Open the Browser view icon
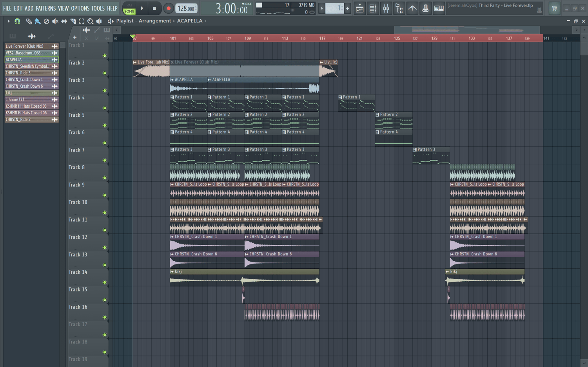The width and height of the screenshot is (588, 367). pyautogui.click(x=399, y=8)
